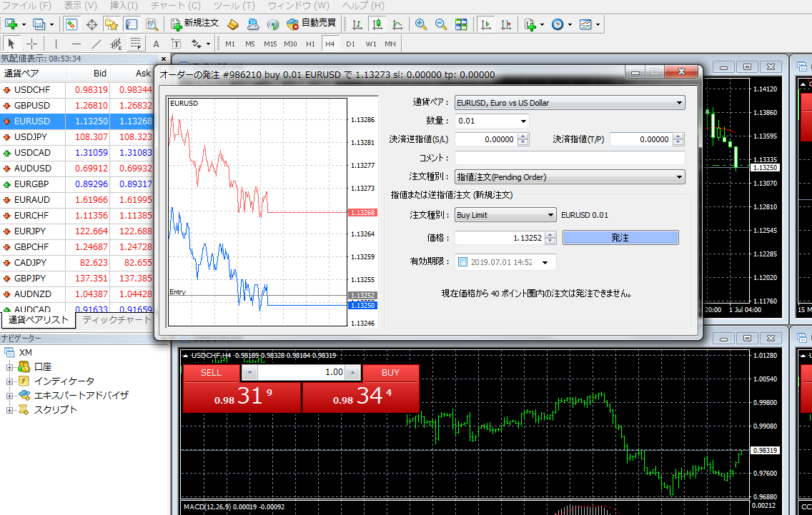Open the 通貨ペア symbol dropdown
The image size is (812, 515).
click(569, 103)
